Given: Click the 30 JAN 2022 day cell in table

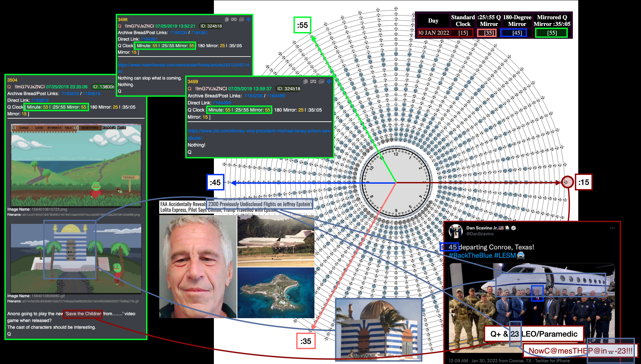Looking at the screenshot, I should click(434, 33).
